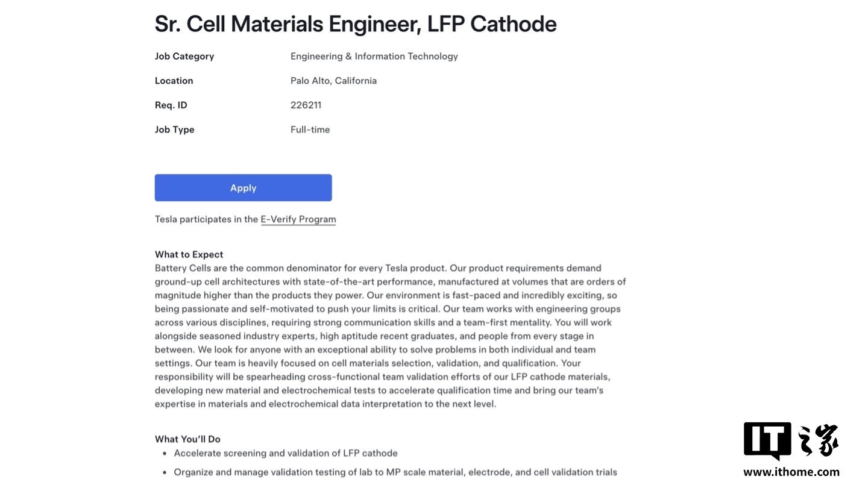Screen dimensions: 868x485
Task: Click the Organize and manage validation testing bullet
Action: (395, 472)
